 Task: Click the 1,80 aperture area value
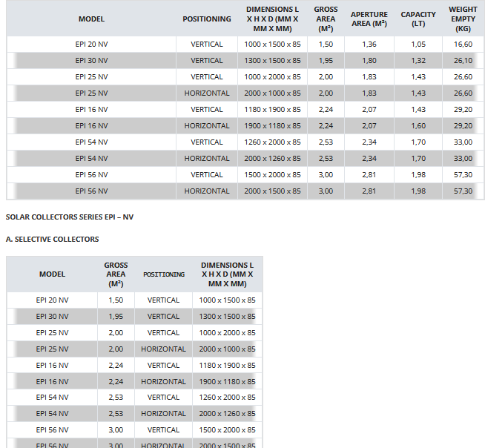coord(369,61)
